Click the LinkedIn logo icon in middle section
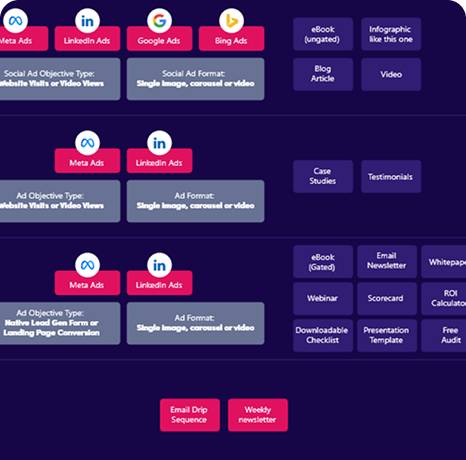466x460 pixels. 159,143
